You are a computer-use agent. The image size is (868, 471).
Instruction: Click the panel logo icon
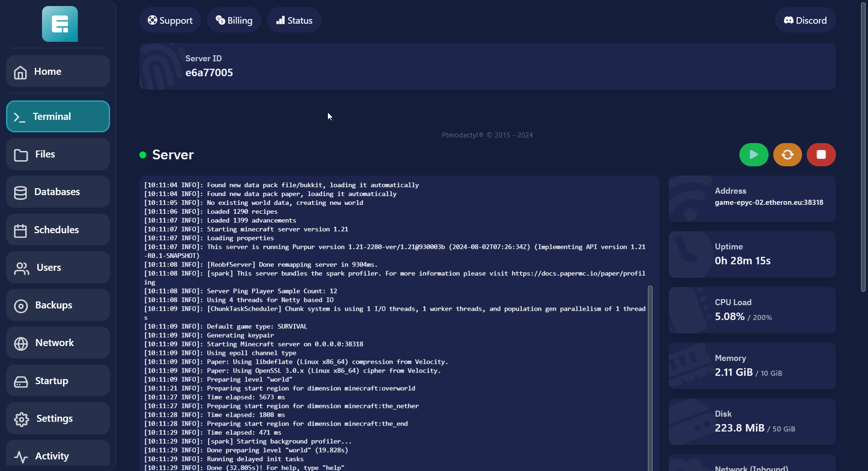60,24
